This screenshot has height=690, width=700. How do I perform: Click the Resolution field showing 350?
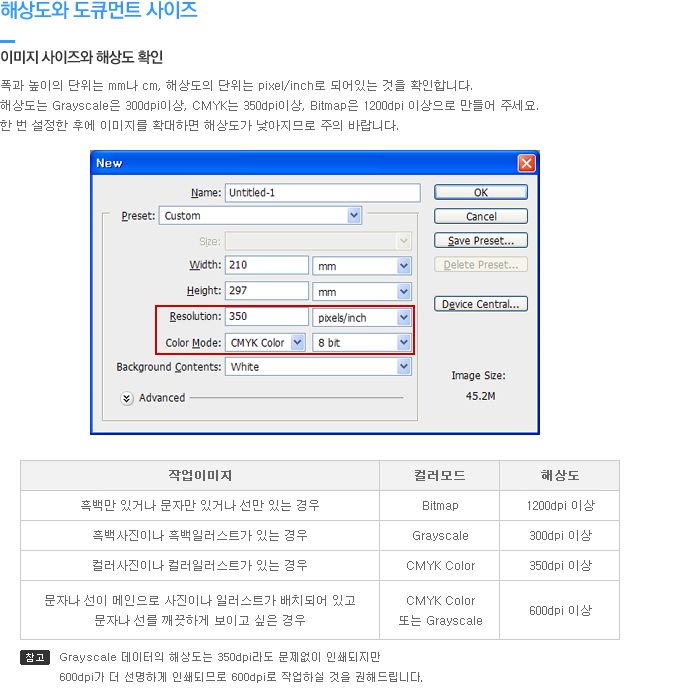267,317
